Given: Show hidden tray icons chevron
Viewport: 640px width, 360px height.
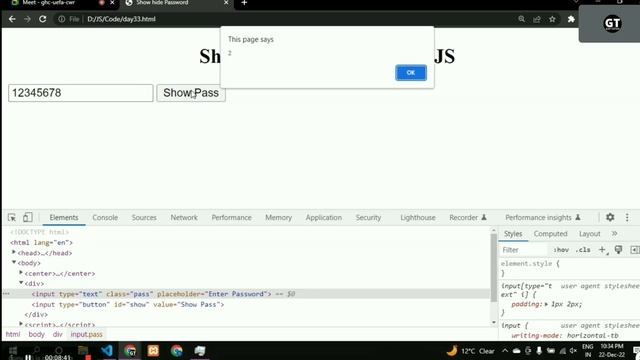Looking at the screenshot, I should tap(505, 351).
